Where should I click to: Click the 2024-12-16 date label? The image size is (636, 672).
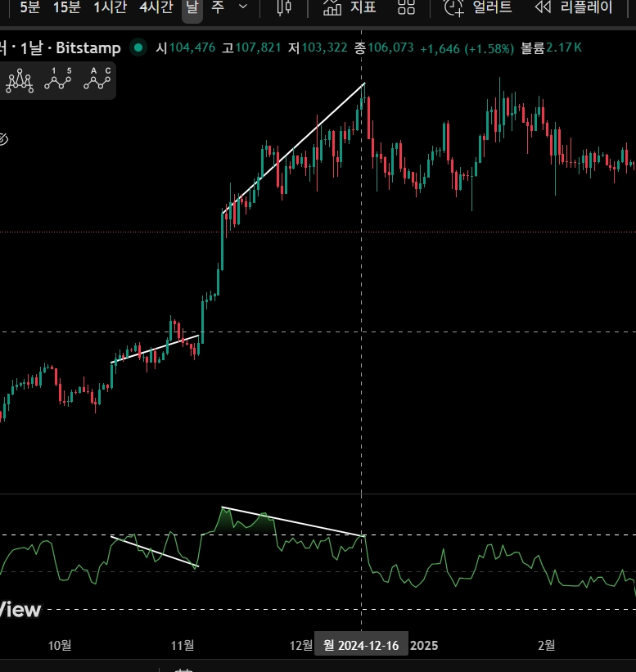click(361, 645)
